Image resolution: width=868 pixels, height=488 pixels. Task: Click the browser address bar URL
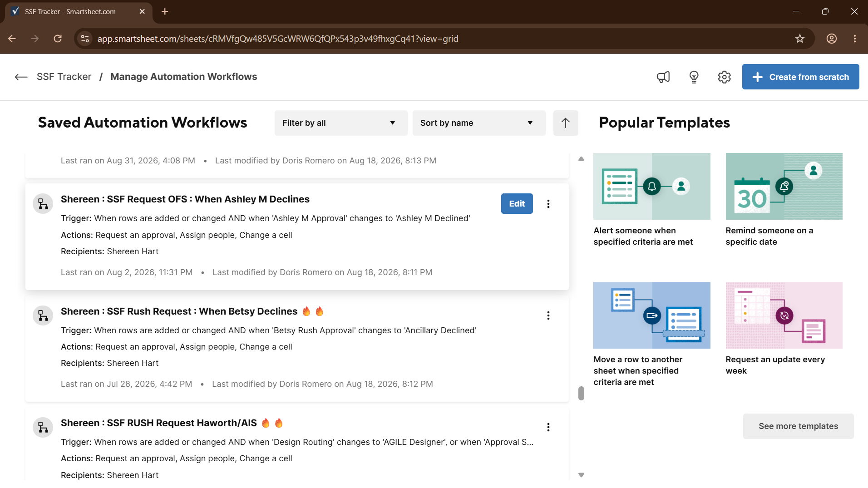coord(277,39)
